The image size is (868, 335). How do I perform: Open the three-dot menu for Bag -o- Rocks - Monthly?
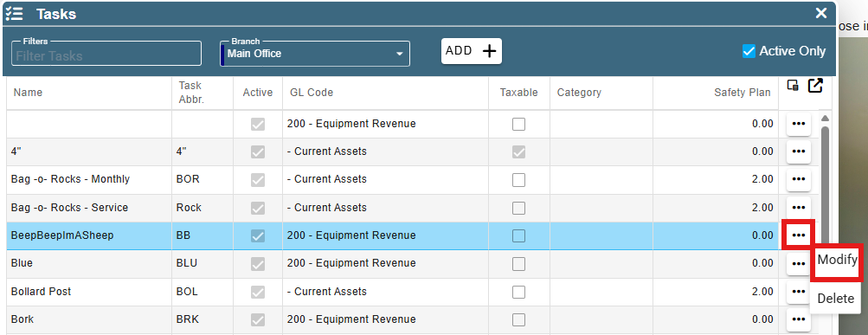click(x=798, y=179)
